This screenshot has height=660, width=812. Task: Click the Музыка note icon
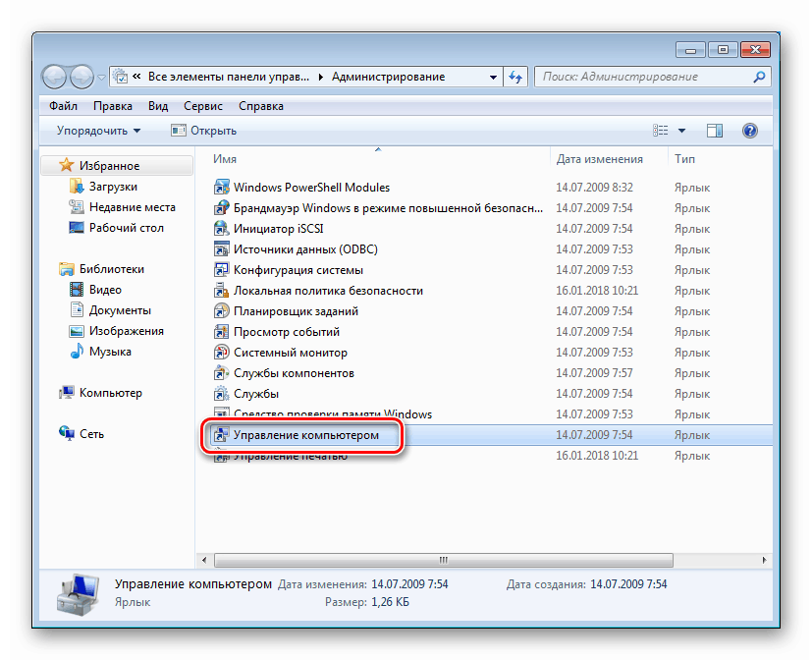pos(77,351)
